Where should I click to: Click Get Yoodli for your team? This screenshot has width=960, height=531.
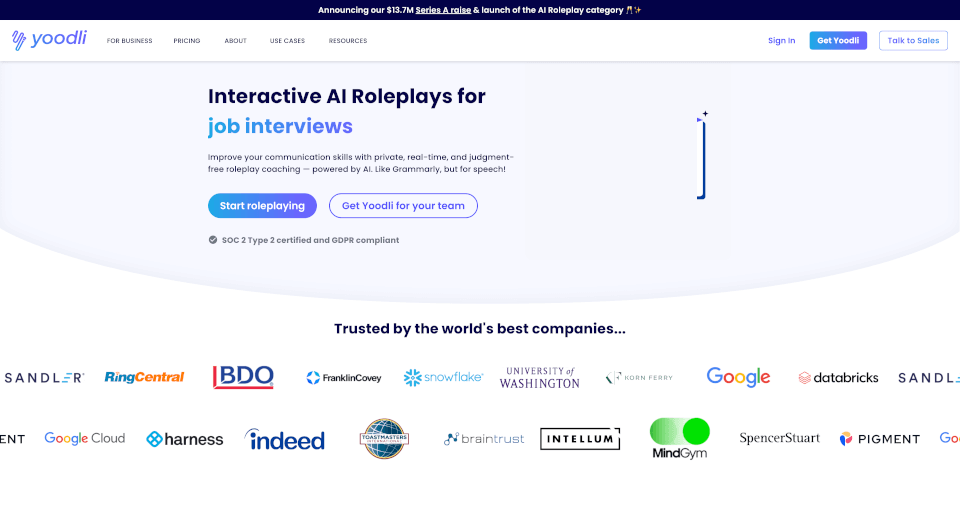[403, 206]
